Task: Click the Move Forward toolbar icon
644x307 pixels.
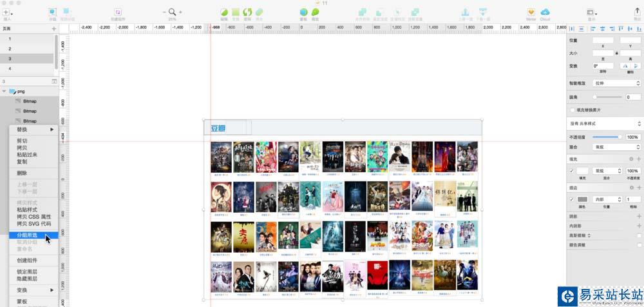Action: tap(466, 12)
